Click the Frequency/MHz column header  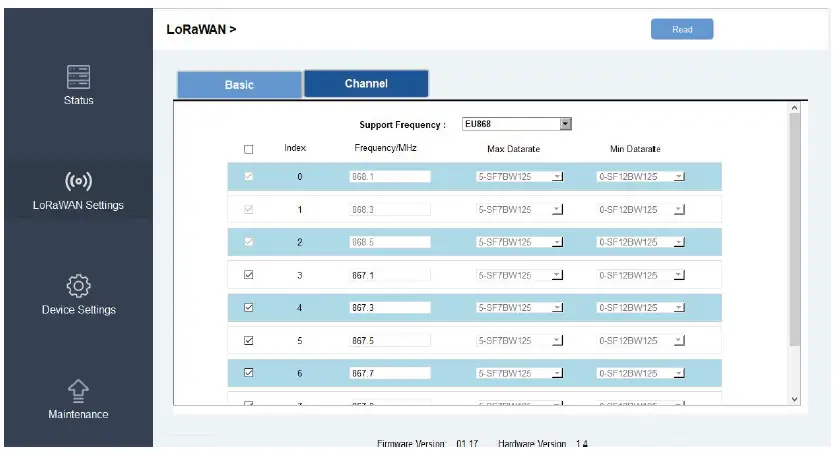[385, 148]
